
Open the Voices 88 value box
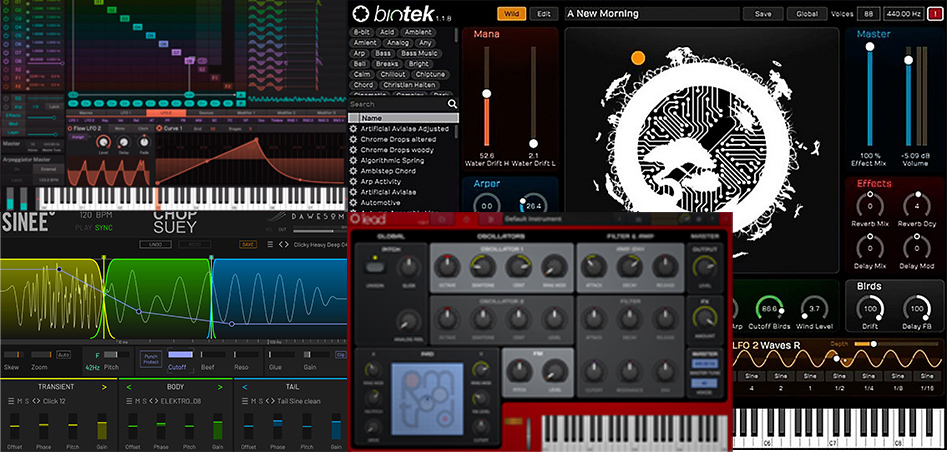pos(868,13)
